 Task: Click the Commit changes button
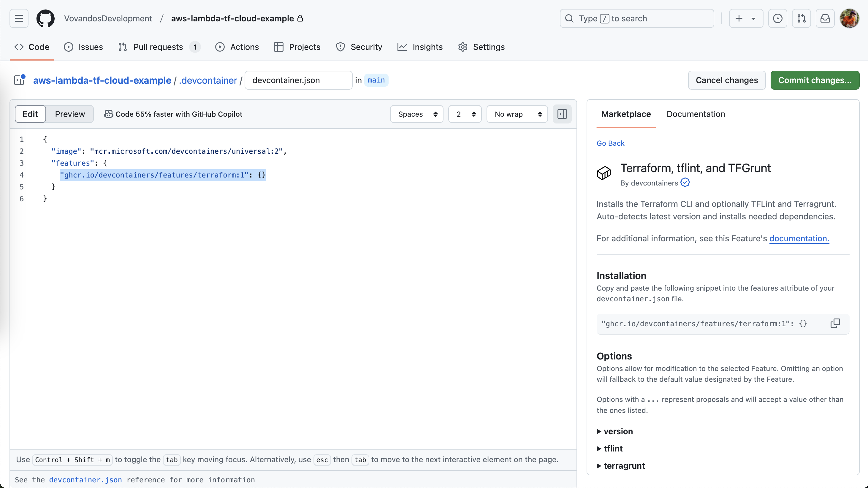pyautogui.click(x=815, y=80)
